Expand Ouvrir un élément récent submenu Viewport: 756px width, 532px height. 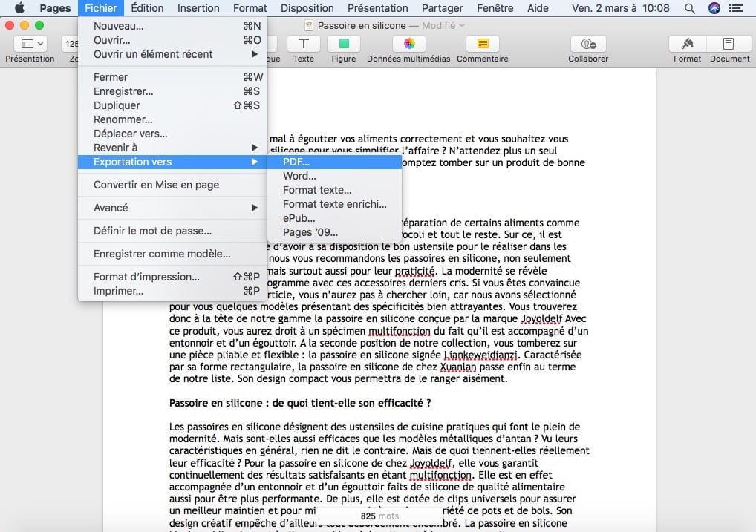(172, 54)
